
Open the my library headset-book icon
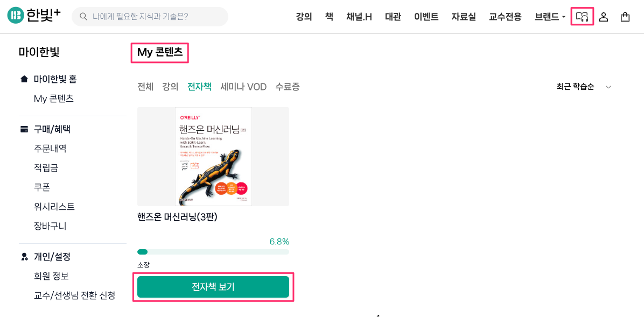click(x=582, y=17)
